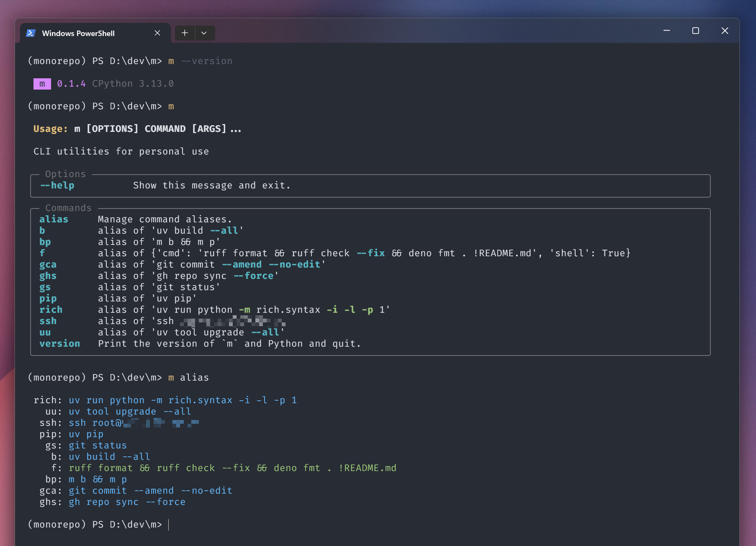
Task: Click the 'gca' command in Commands list
Action: coord(48,265)
